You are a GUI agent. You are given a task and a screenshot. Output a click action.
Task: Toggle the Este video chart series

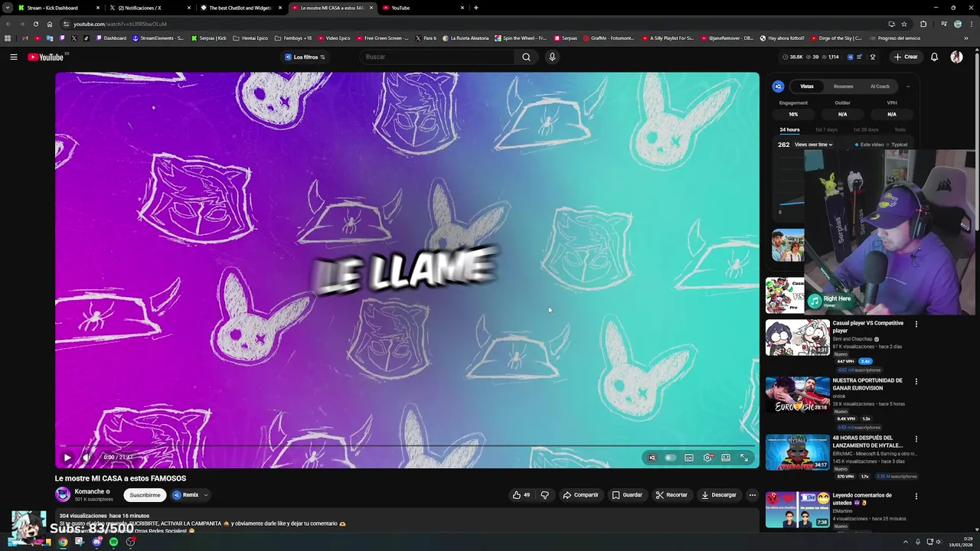pyautogui.click(x=869, y=145)
